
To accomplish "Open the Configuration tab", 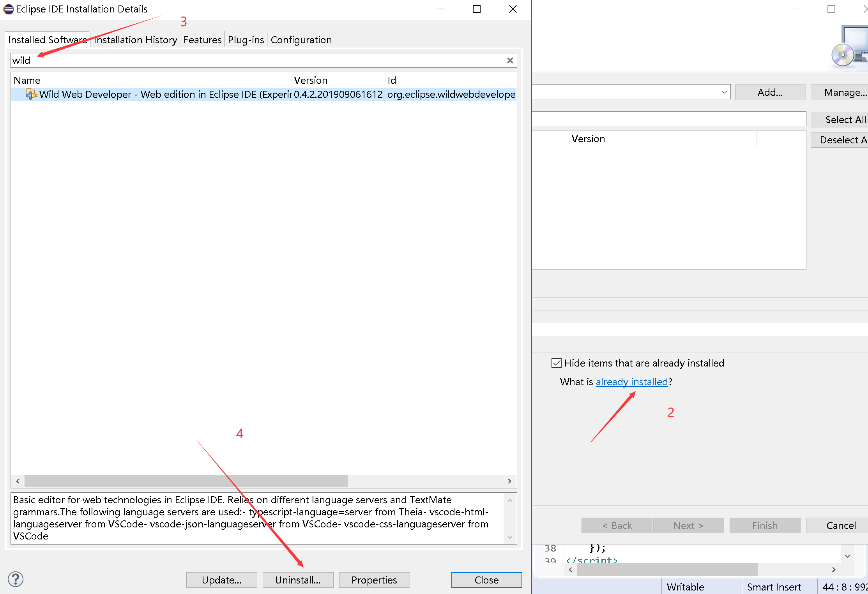I will point(301,40).
